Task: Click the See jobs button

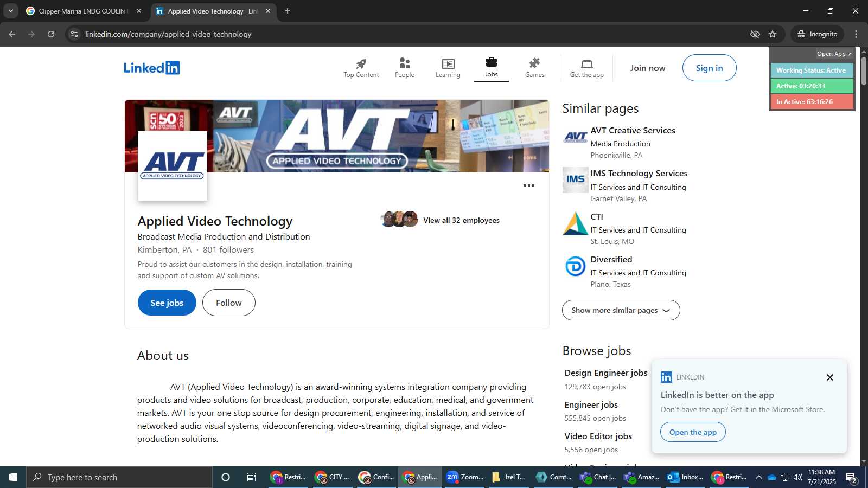Action: tap(167, 303)
